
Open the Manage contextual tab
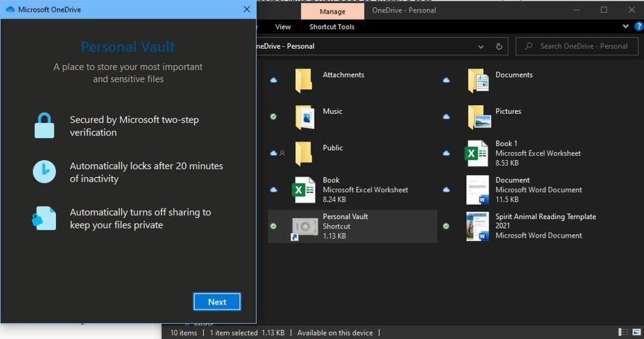coord(332,11)
